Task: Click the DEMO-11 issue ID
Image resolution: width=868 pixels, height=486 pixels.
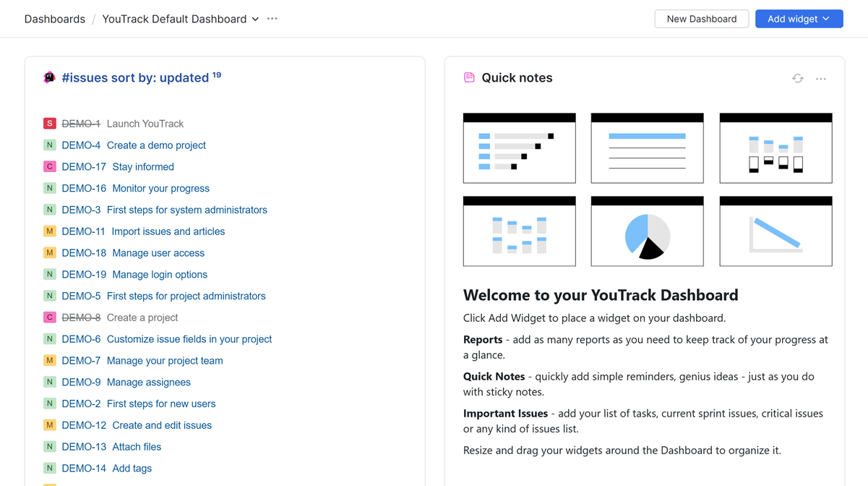Action: click(83, 231)
